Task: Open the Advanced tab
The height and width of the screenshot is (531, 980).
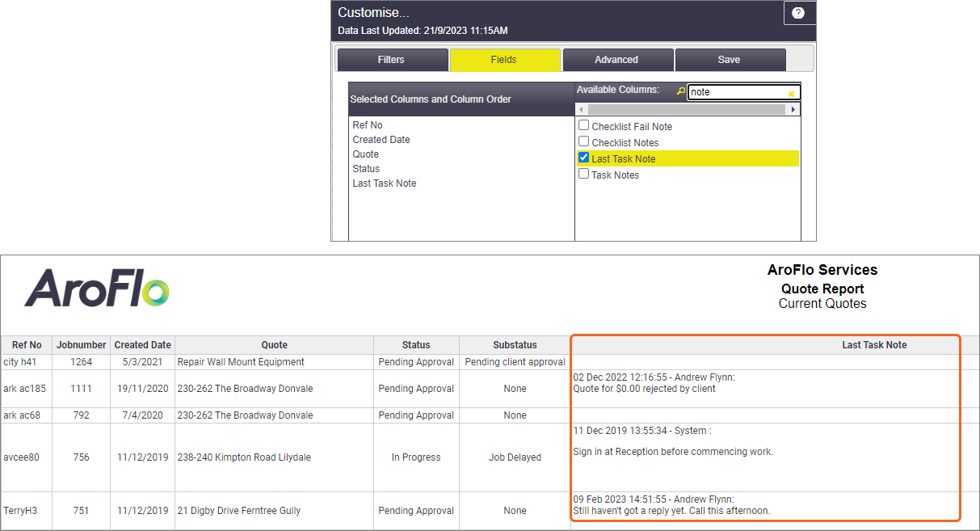Action: pyautogui.click(x=617, y=60)
